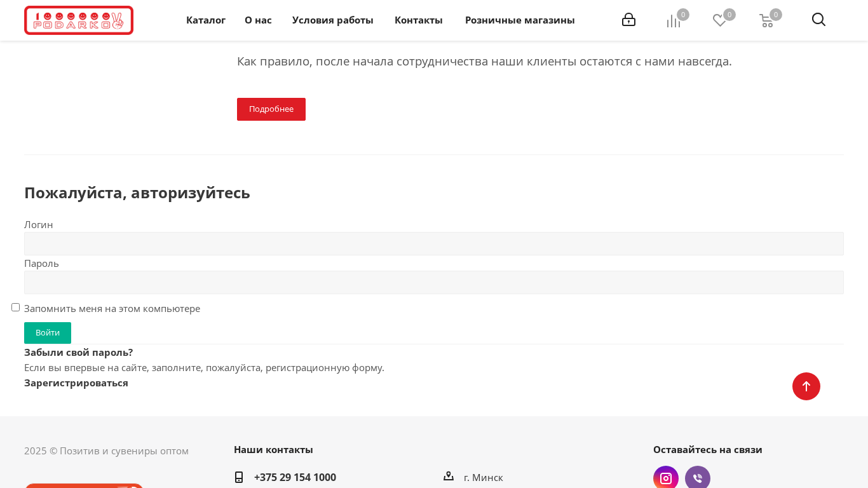The height and width of the screenshot is (488, 868).
Task: Open the Контакты menu item
Action: point(419,20)
